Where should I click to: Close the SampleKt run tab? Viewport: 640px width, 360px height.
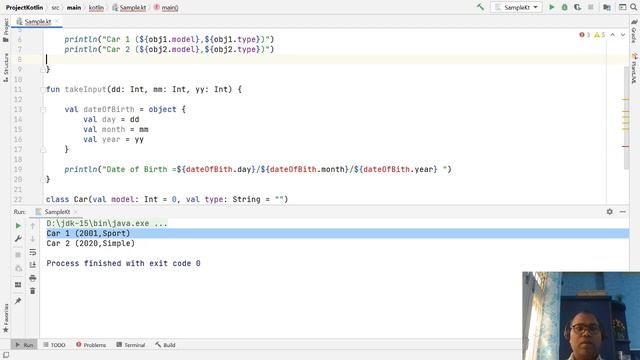click(x=76, y=212)
